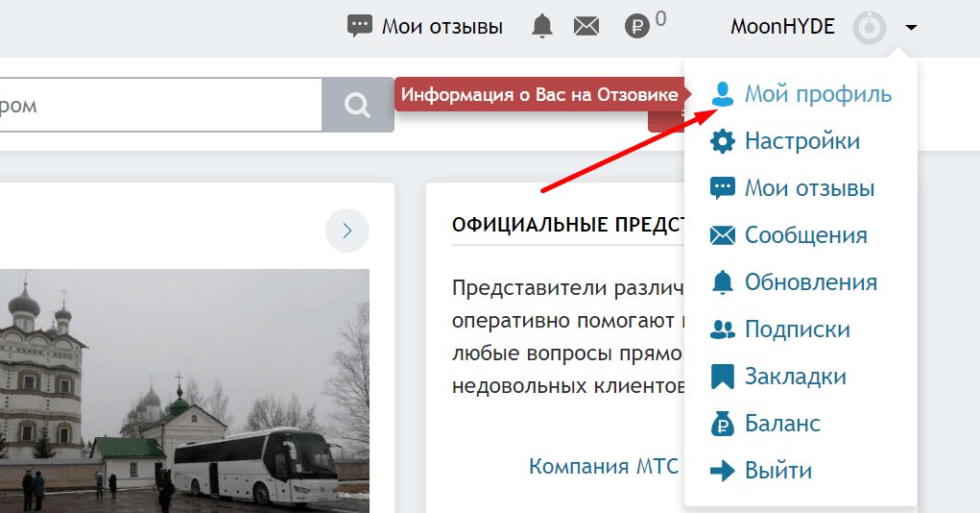Select 'Обновления' menu item
The width and height of the screenshot is (980, 513).
click(x=811, y=282)
